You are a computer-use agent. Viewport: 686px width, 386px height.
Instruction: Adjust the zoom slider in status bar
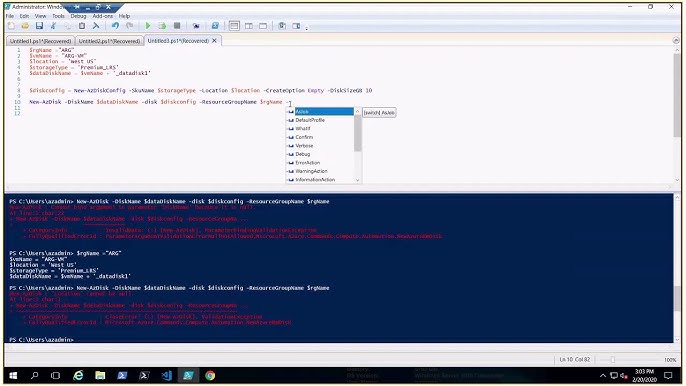click(x=612, y=360)
